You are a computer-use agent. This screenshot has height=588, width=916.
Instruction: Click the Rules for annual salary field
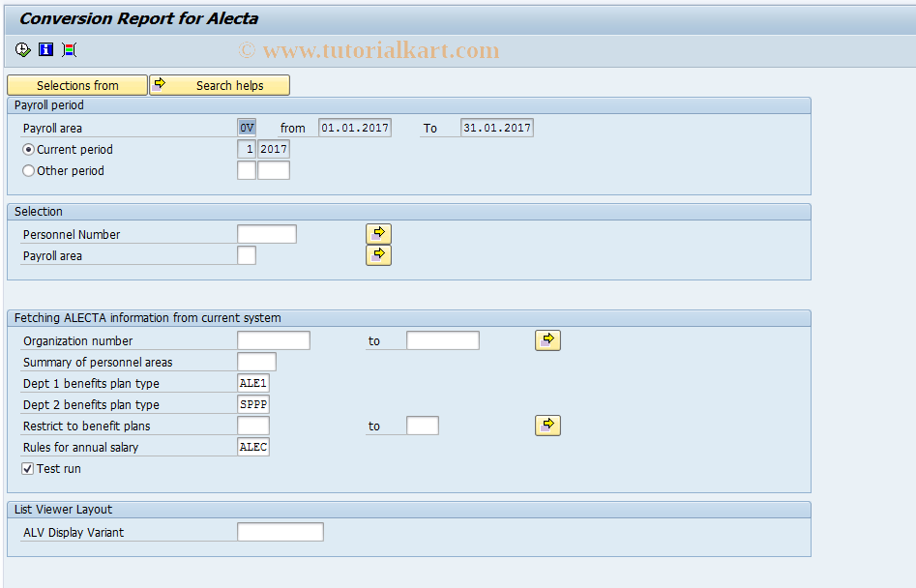253,447
